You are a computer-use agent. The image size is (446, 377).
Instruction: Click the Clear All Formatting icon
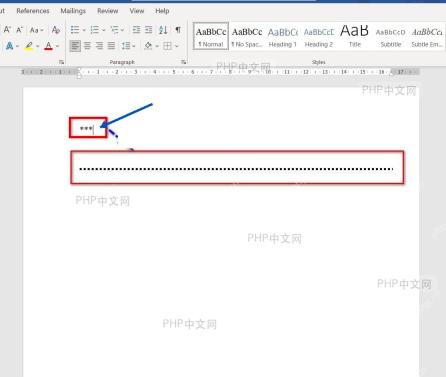click(x=56, y=30)
